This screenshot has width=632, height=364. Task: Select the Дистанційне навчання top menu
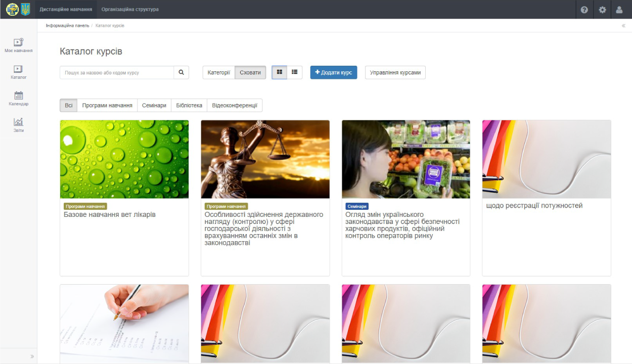[66, 10]
